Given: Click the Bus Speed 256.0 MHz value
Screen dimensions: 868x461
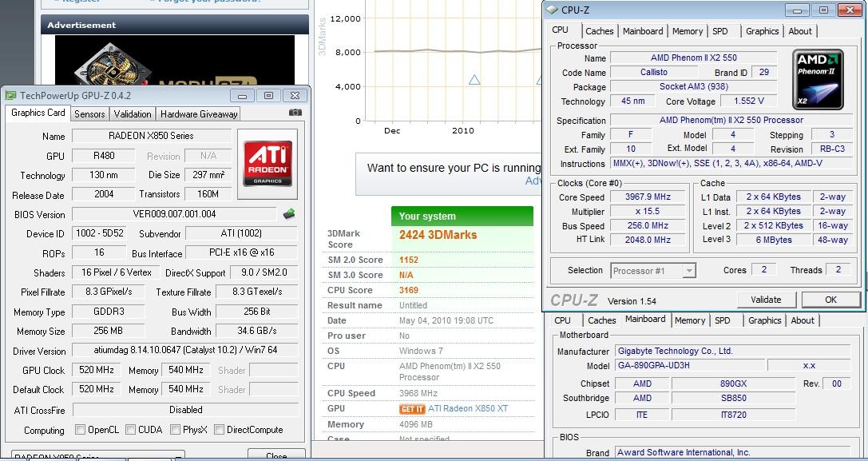Looking at the screenshot, I should click(x=648, y=225).
